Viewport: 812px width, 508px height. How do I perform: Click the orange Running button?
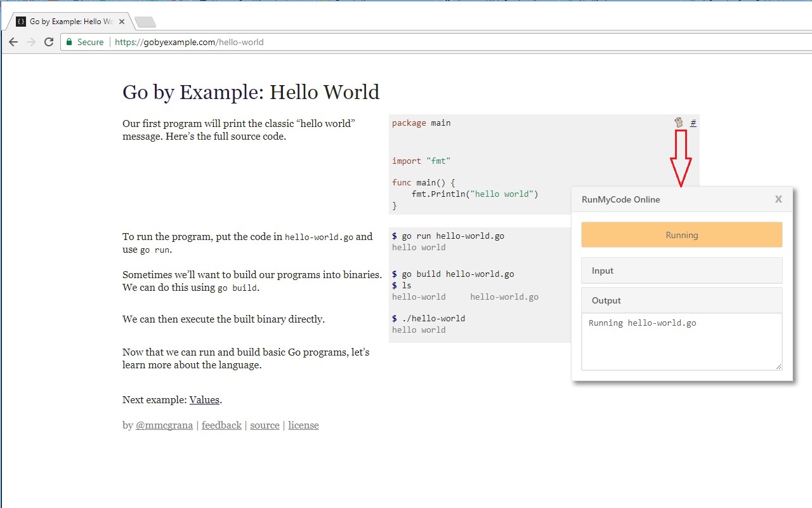point(682,235)
